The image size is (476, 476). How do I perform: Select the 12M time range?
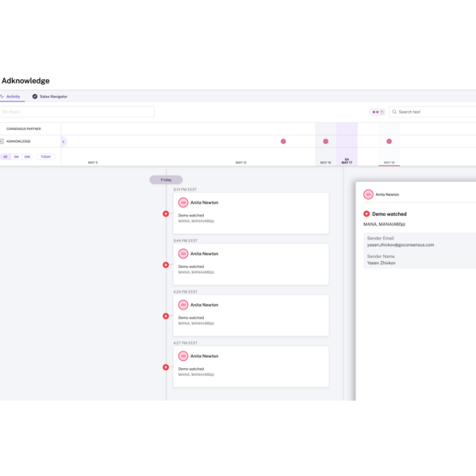pos(27,156)
